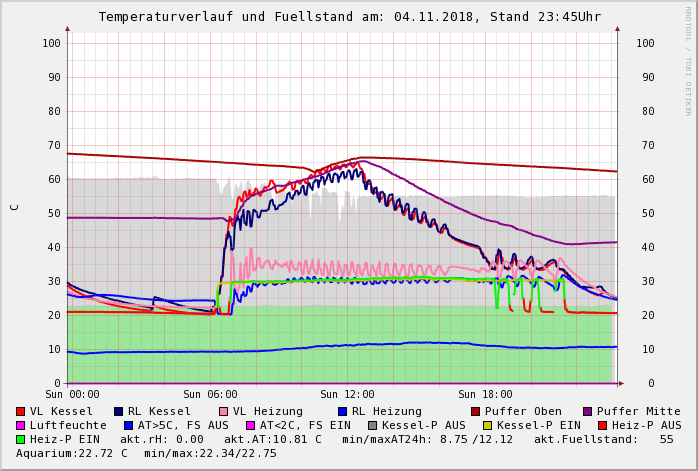The width and height of the screenshot is (698, 471).
Task: Click the Aquarium temperature reading text
Action: pos(72,453)
